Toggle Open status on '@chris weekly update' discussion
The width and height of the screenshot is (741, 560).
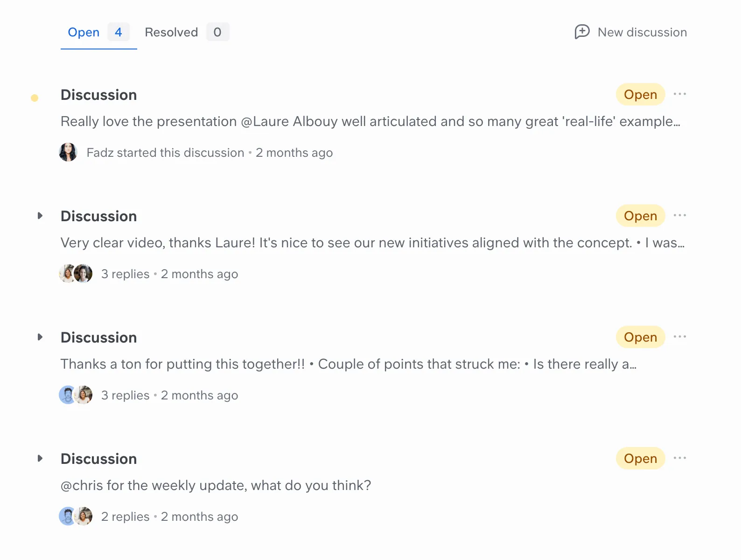640,458
